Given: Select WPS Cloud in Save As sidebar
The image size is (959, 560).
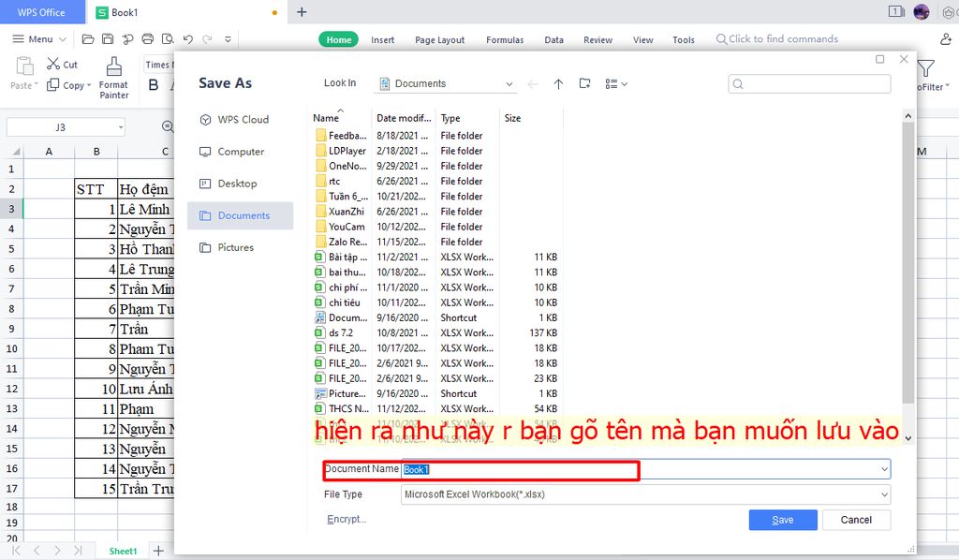Looking at the screenshot, I should (x=240, y=120).
